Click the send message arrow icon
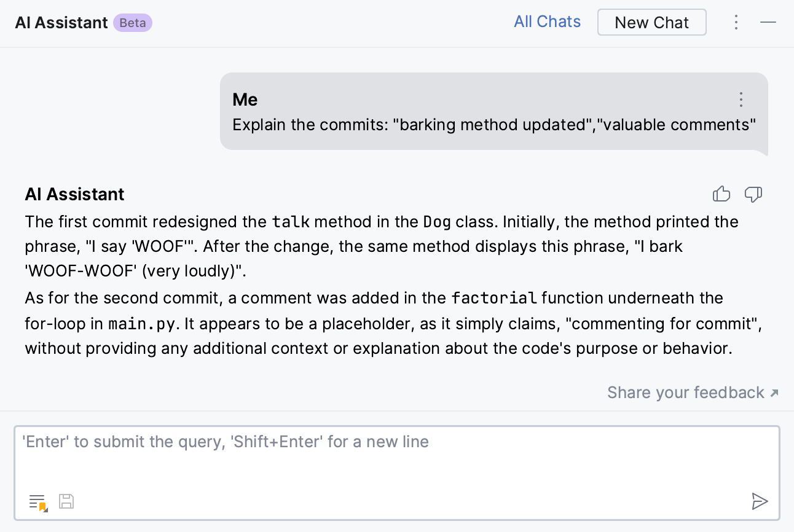 pyautogui.click(x=760, y=501)
